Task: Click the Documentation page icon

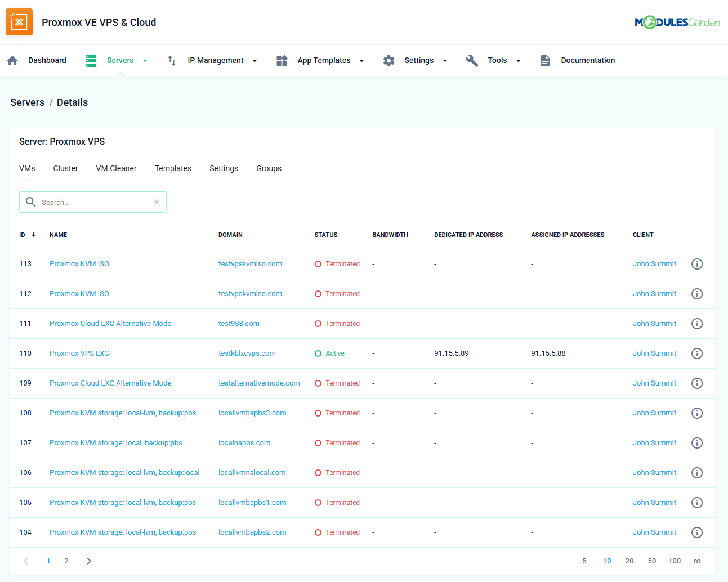Action: point(545,61)
